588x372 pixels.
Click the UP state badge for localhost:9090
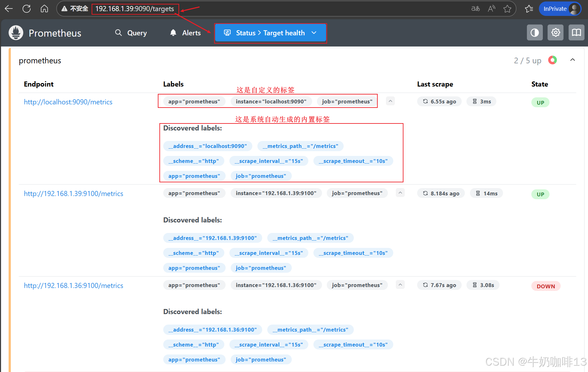pyautogui.click(x=540, y=102)
